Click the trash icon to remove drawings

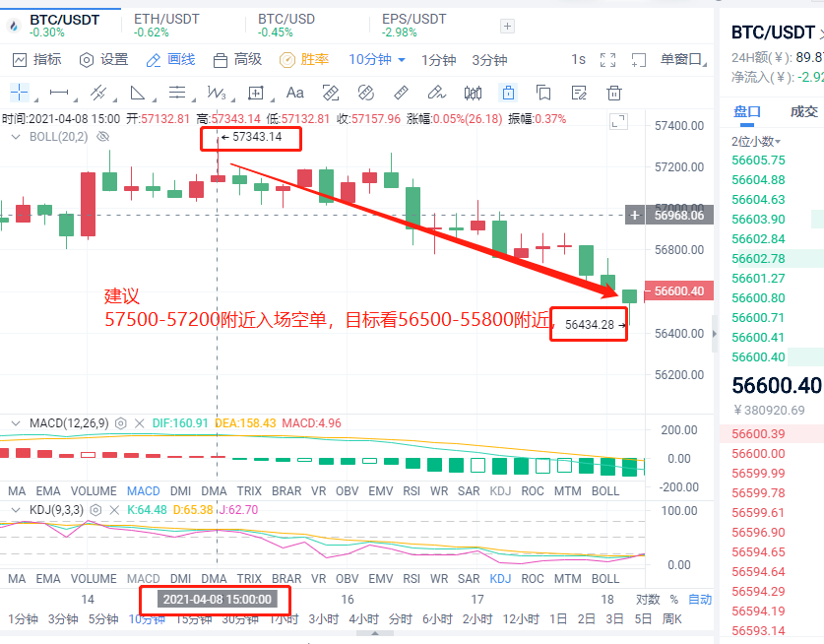[614, 93]
